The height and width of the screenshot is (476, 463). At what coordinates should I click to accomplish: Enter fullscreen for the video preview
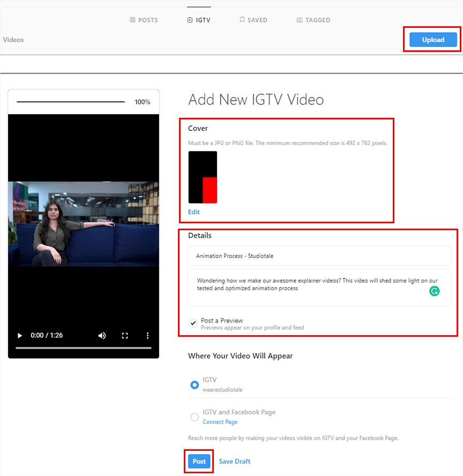point(125,335)
